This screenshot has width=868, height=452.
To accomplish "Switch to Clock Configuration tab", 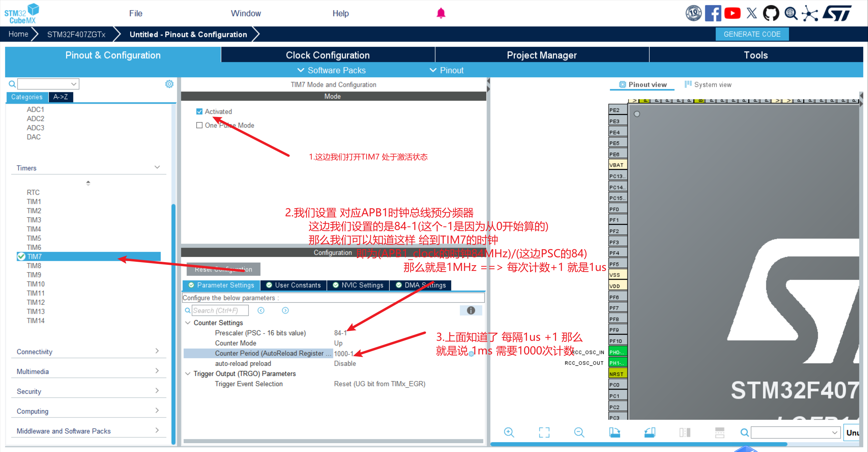I will [x=328, y=55].
